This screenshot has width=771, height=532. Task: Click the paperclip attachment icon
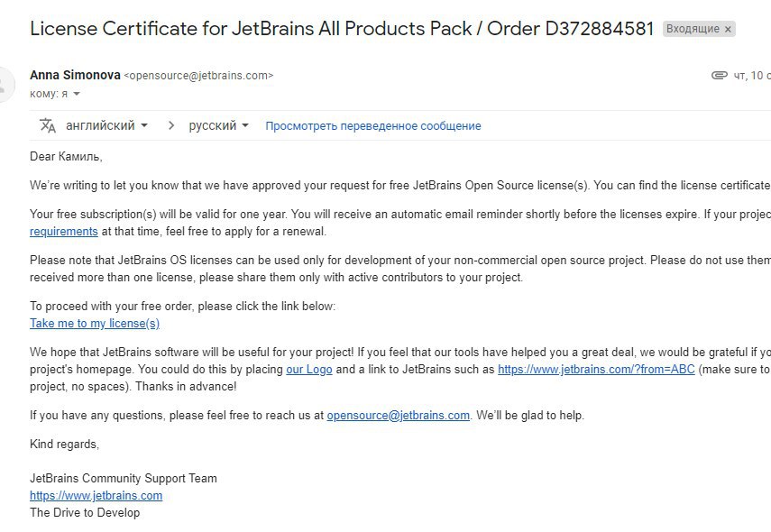pos(720,75)
